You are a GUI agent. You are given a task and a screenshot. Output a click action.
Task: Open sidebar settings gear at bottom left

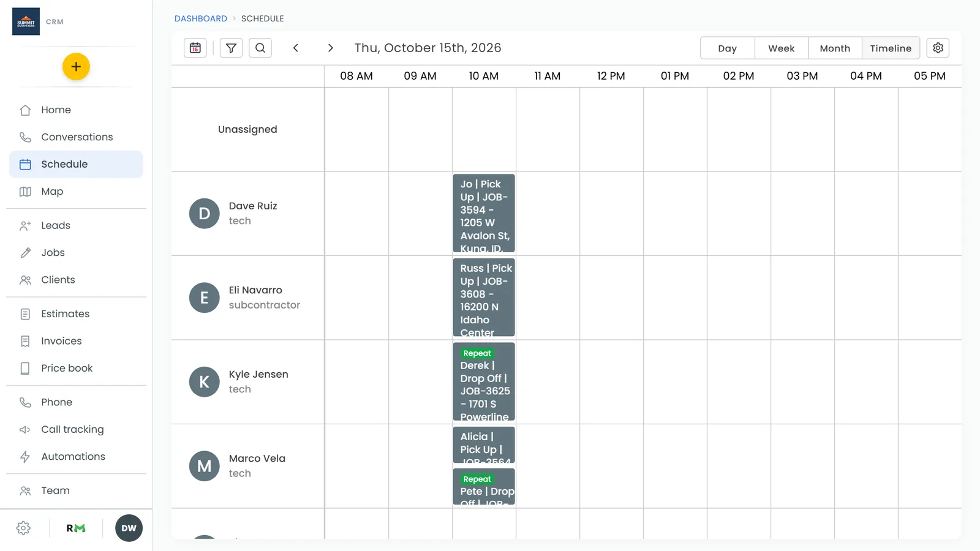(23, 528)
